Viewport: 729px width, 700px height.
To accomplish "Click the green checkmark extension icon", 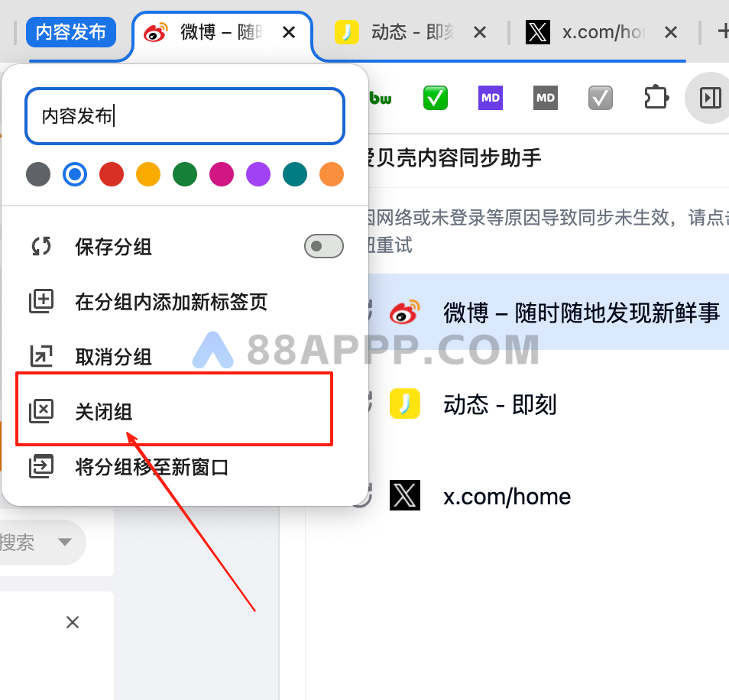I will (x=436, y=98).
